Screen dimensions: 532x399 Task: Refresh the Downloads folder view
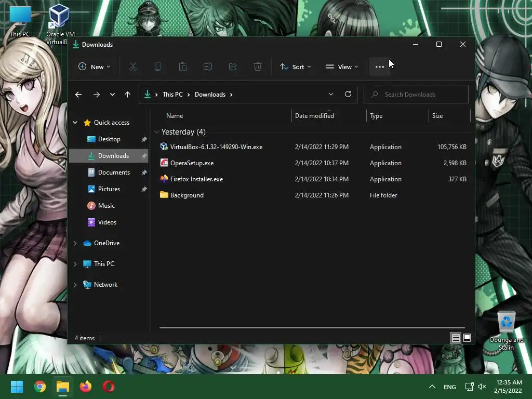[x=348, y=95]
